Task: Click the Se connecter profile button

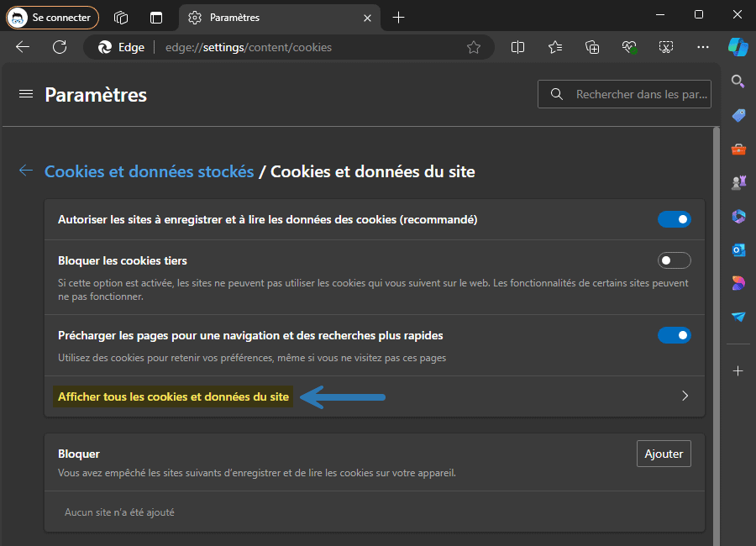Action: pos(52,18)
